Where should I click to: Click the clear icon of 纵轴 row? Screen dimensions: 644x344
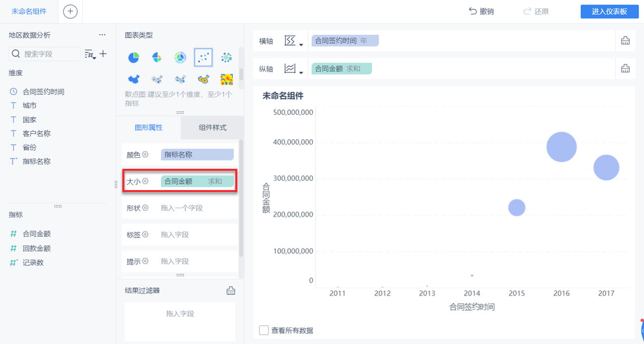[x=625, y=69]
